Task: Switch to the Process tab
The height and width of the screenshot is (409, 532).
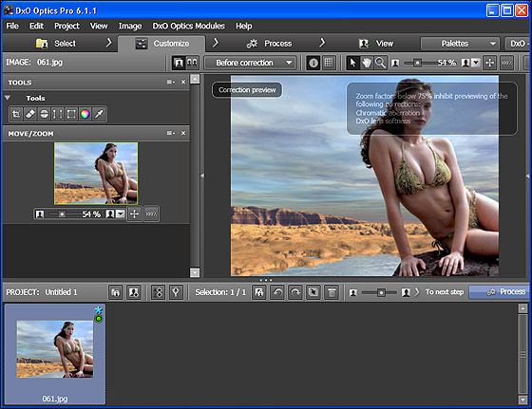Action: [270, 44]
